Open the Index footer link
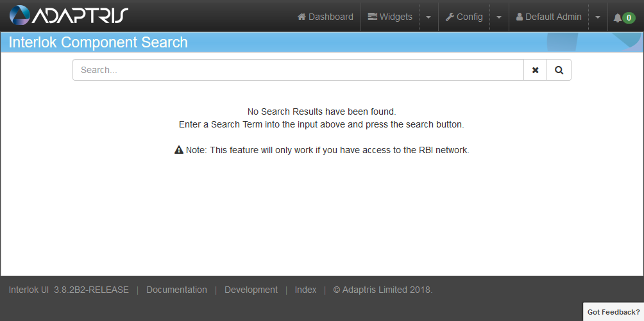The image size is (644, 321). point(305,290)
